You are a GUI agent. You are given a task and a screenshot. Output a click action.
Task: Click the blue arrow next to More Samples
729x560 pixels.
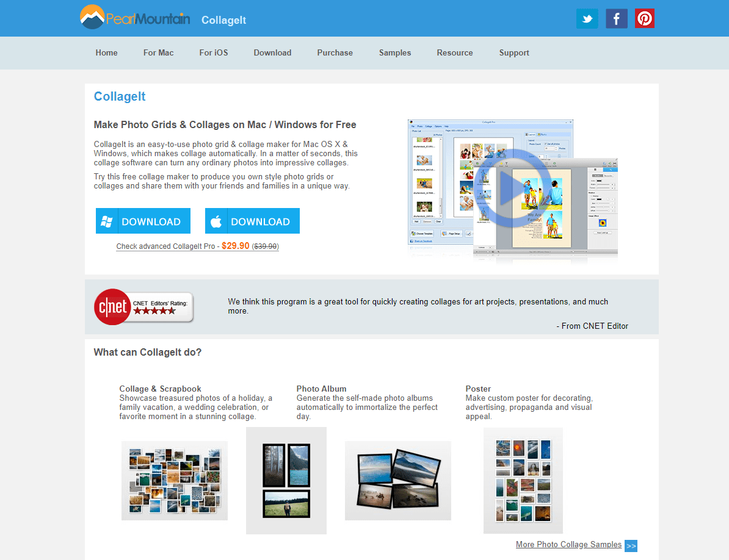point(631,545)
